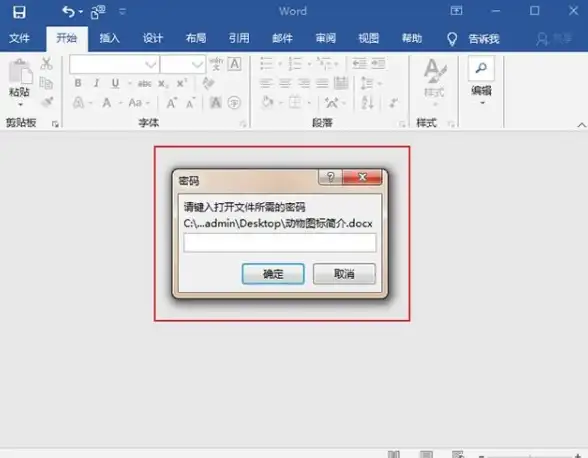Click the grow font size icon
The image size is (588, 458).
coord(171,102)
